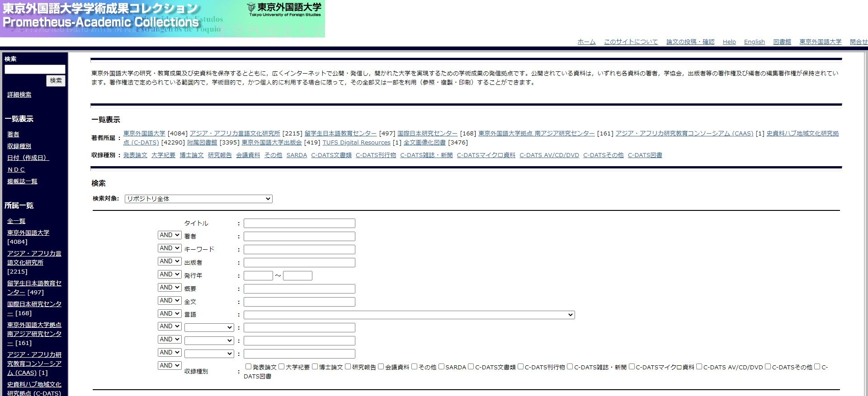
Task: Open the AND operator dropdown for 概要
Action: tap(170, 288)
